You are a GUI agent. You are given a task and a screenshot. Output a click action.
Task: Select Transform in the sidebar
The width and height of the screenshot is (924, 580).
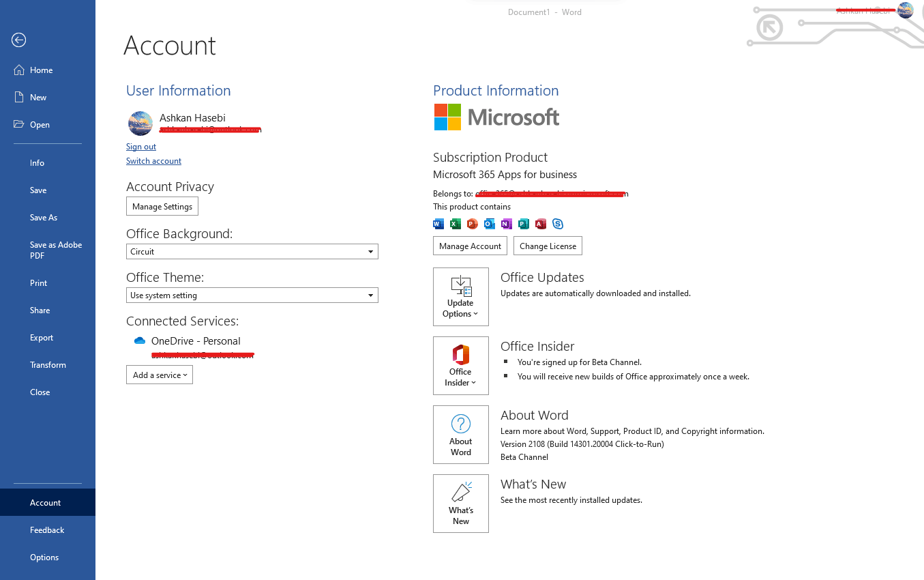click(48, 365)
